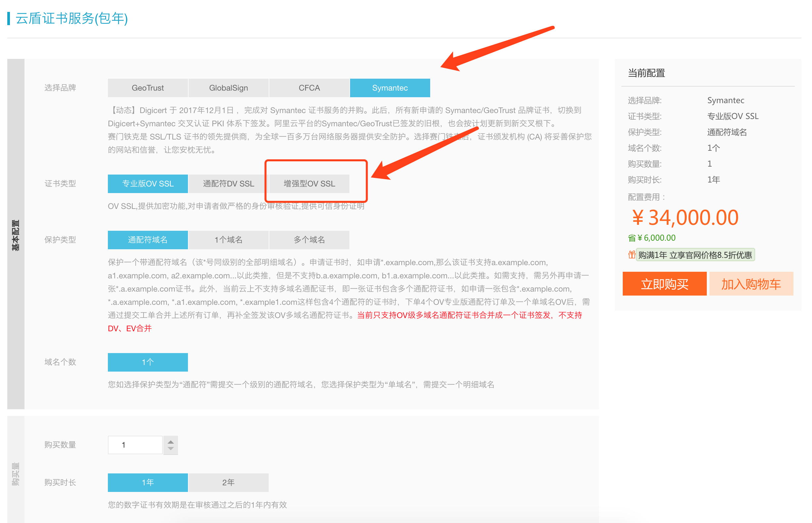Screen dimensions: 812x523
Task: Select 通配符域名 protection type
Action: point(148,240)
